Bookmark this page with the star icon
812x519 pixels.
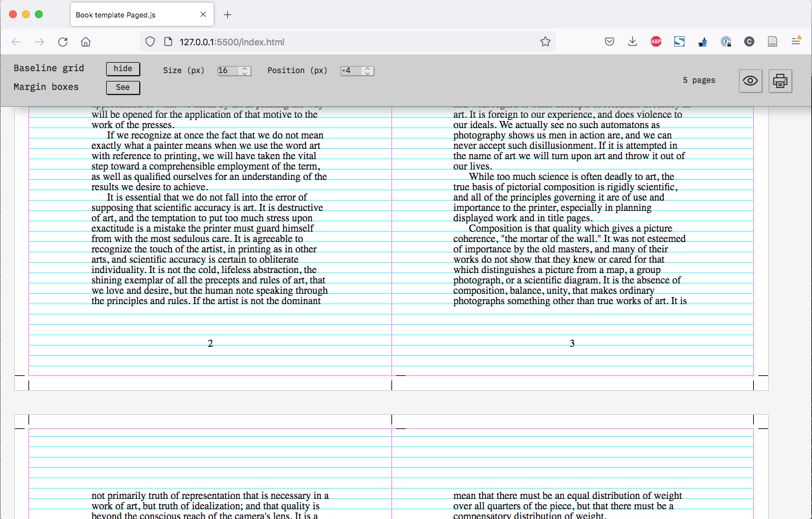(545, 42)
